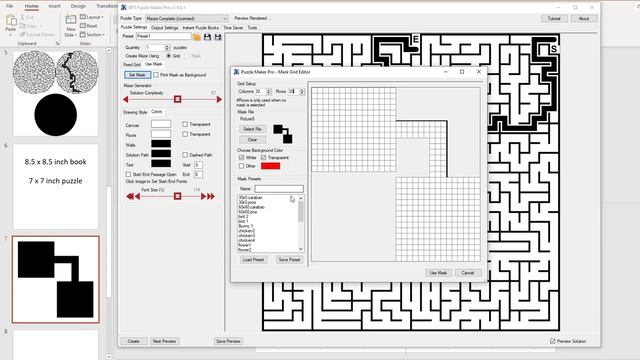The image size is (640, 360).
Task: Click second save-as disk icon beside Preset
Action: click(218, 37)
